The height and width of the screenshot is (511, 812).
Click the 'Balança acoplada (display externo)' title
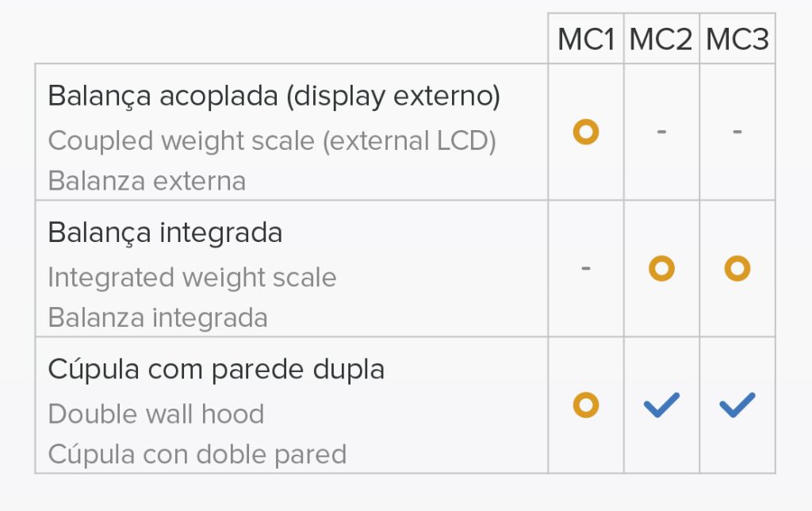(274, 96)
